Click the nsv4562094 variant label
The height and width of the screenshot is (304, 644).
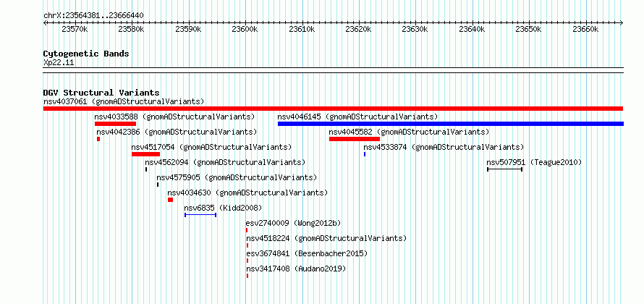click(225, 162)
